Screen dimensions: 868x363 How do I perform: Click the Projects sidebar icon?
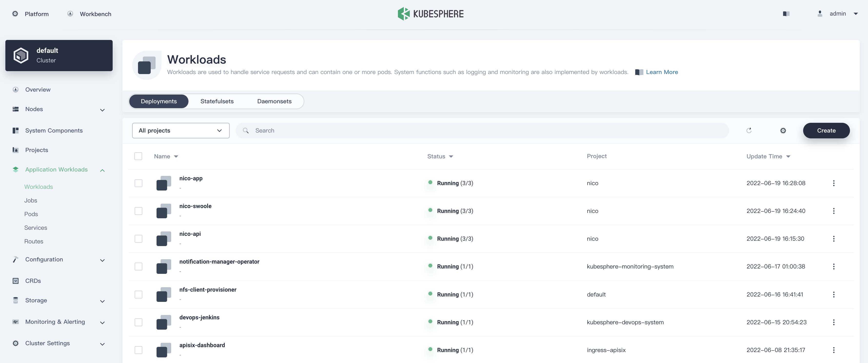point(16,150)
